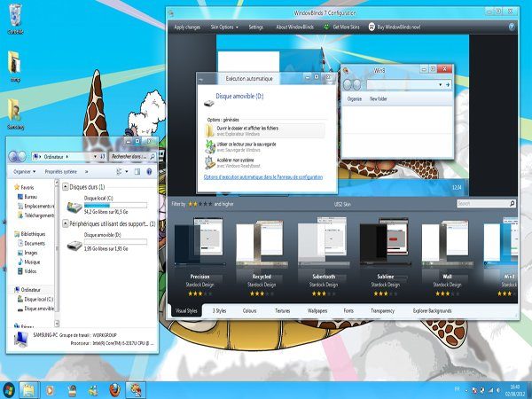
Task: Click the Disque local (C:) usage bar
Action: point(115,206)
